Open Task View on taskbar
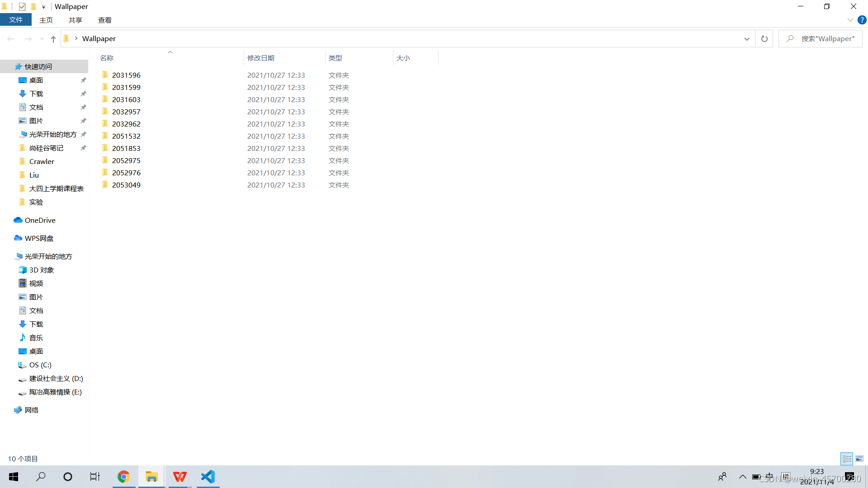Image resolution: width=868 pixels, height=488 pixels. coord(95,477)
